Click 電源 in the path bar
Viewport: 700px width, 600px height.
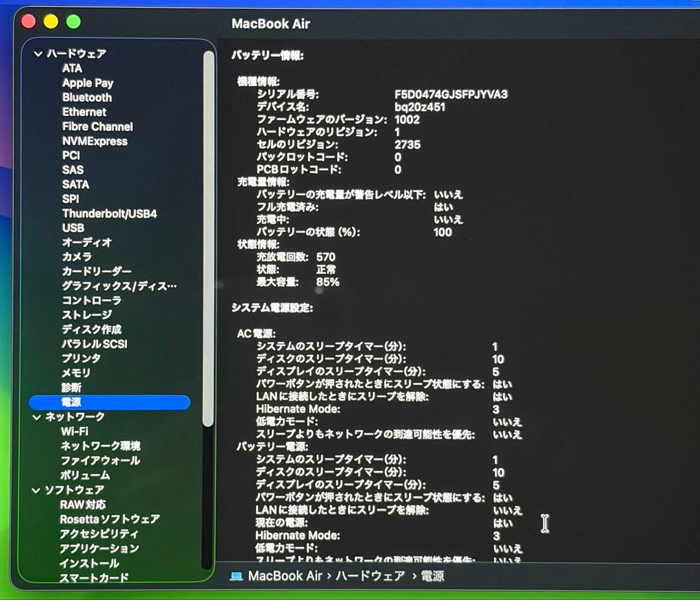click(432, 576)
